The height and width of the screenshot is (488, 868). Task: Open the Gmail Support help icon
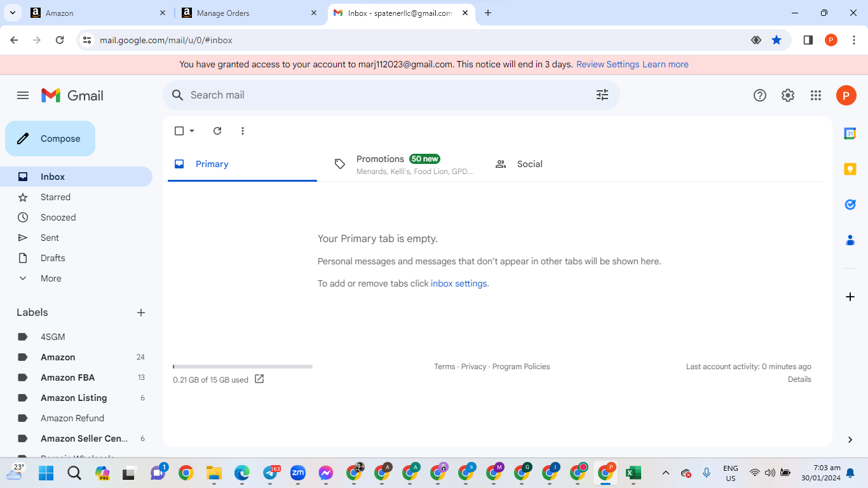pos(760,95)
